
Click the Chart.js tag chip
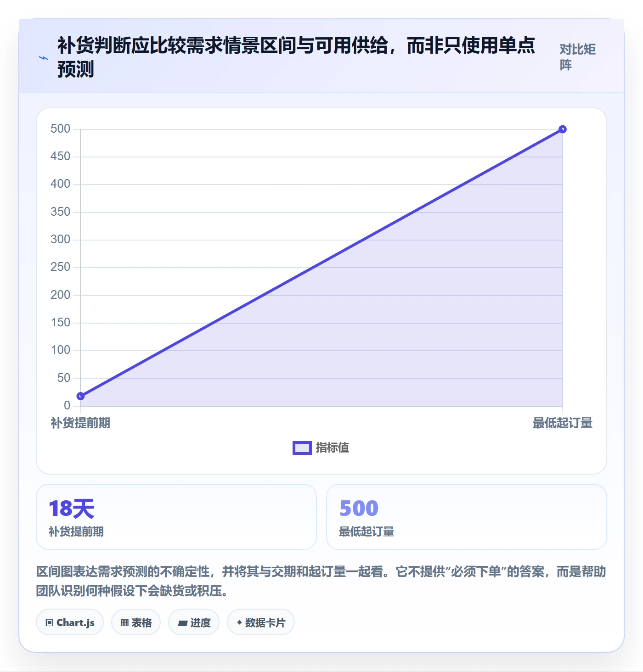(70, 622)
